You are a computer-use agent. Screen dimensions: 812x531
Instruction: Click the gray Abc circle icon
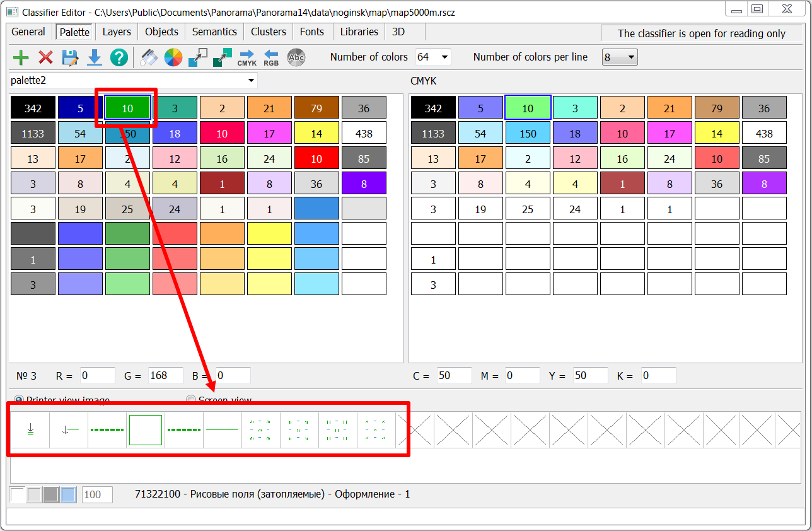point(296,58)
